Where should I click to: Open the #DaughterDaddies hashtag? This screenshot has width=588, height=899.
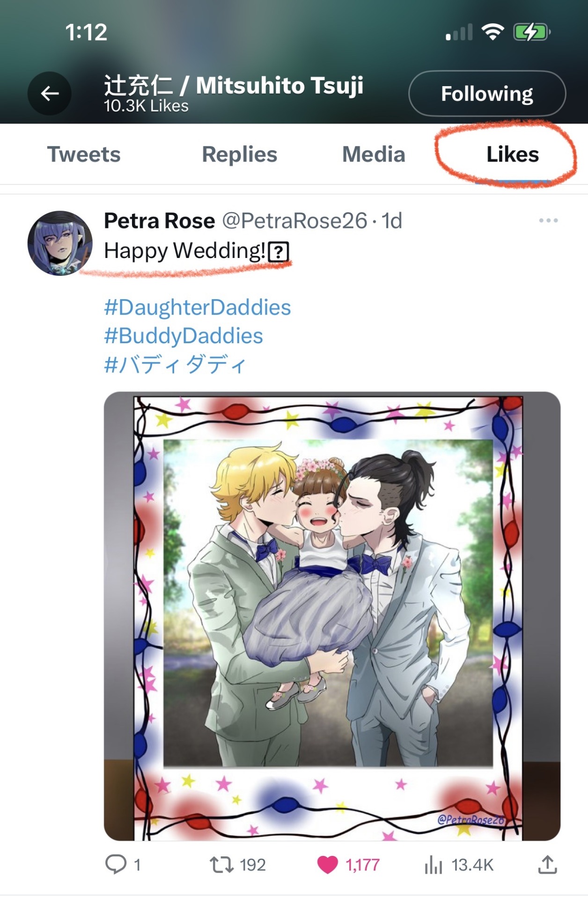pos(197,308)
